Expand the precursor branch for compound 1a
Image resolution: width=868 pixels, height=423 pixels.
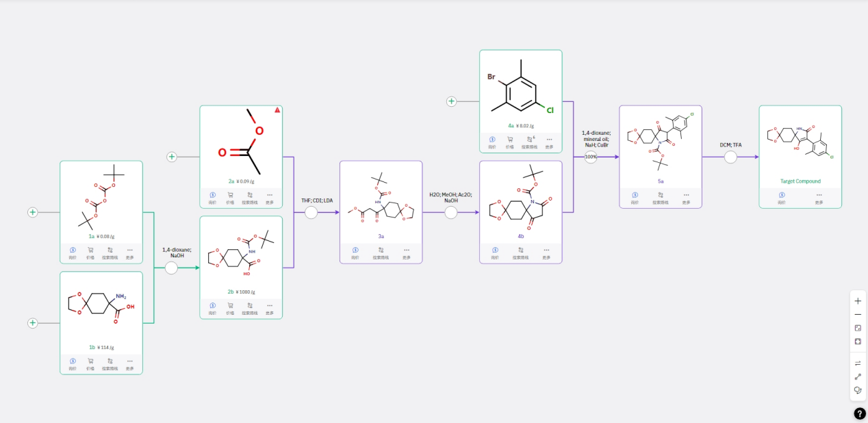tap(32, 212)
